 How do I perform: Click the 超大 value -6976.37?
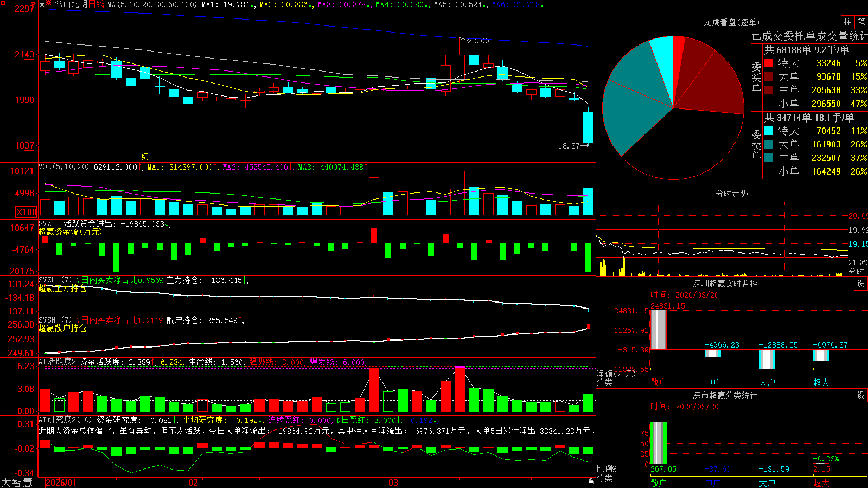tap(830, 345)
